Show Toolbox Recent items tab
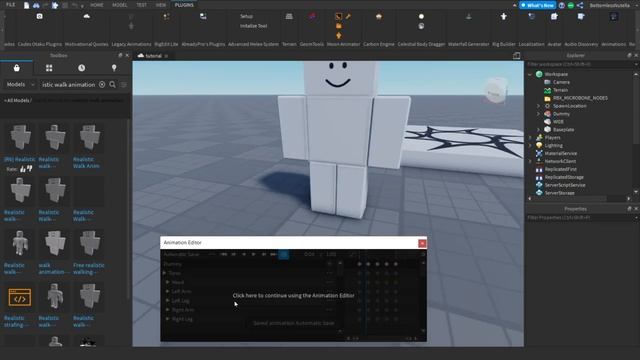Viewport: 640px width, 360px height. 82,68
